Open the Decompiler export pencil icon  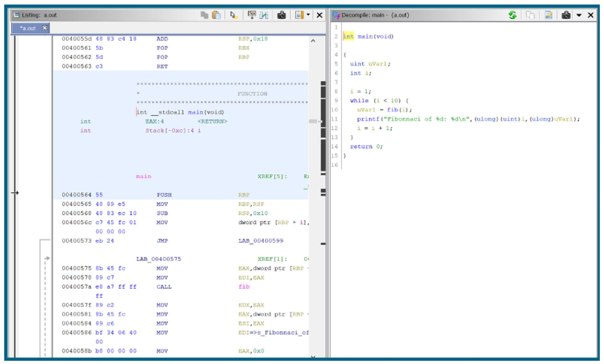(x=549, y=15)
